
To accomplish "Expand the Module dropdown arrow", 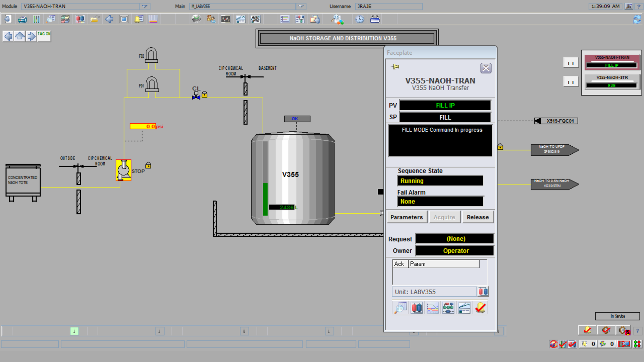I will click(145, 6).
